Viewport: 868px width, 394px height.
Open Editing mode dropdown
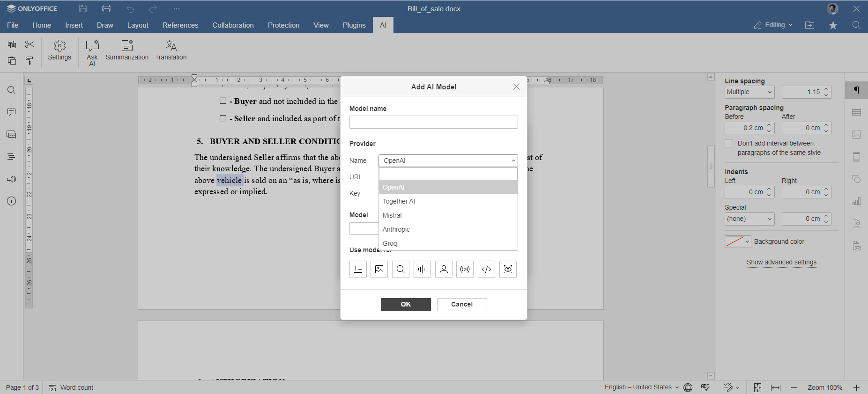773,25
